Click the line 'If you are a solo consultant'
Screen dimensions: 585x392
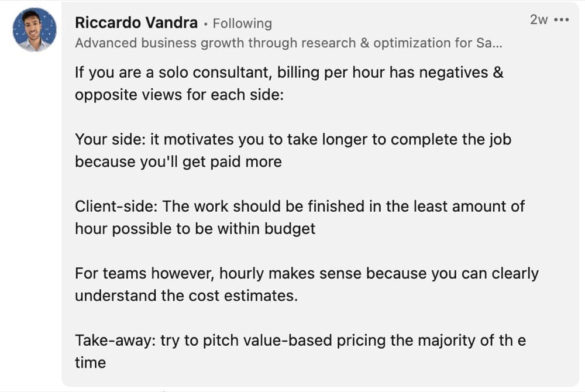tap(289, 73)
